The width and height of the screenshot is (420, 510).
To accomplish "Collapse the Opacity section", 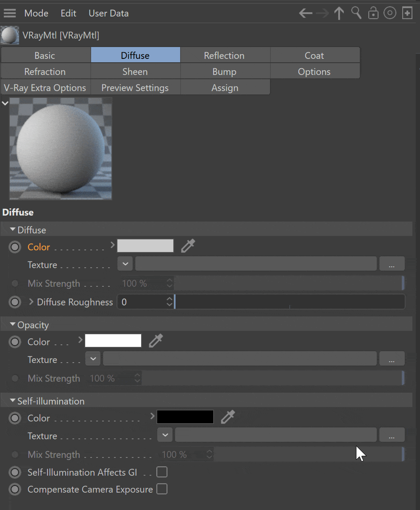I will tap(13, 324).
